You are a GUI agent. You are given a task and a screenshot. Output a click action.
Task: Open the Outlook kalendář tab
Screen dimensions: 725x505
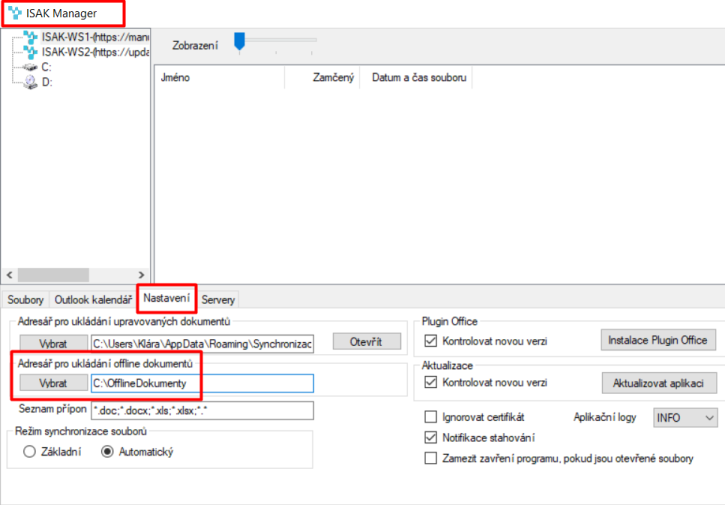tap(93, 300)
